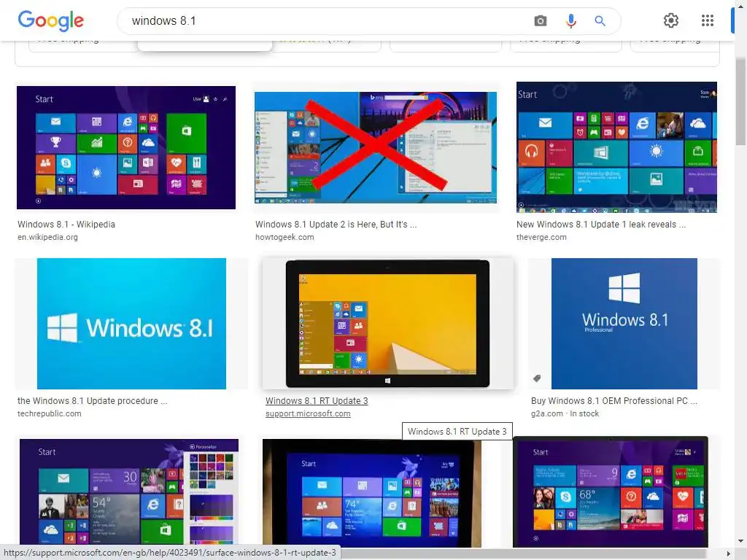The image size is (747, 560).
Task: Visit the techrepublic.com source link
Action: click(x=50, y=414)
